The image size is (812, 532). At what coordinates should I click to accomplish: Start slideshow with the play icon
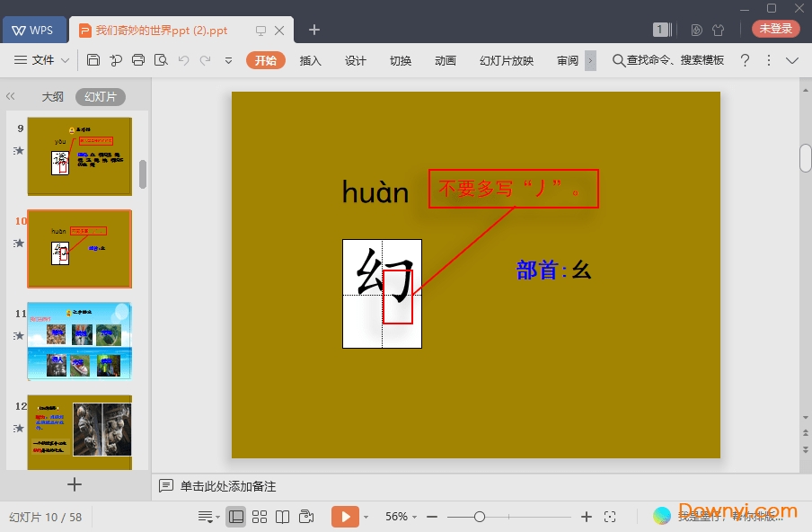point(346,517)
